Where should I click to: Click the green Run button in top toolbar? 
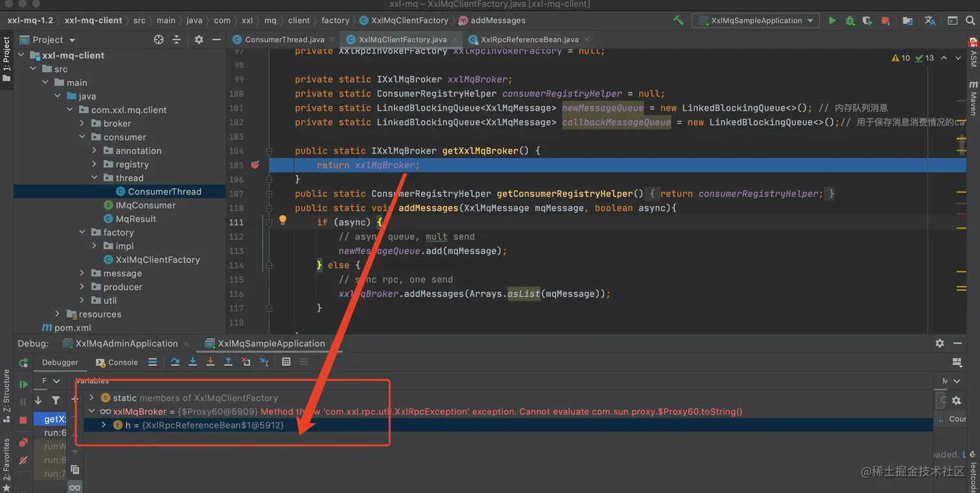pyautogui.click(x=832, y=21)
